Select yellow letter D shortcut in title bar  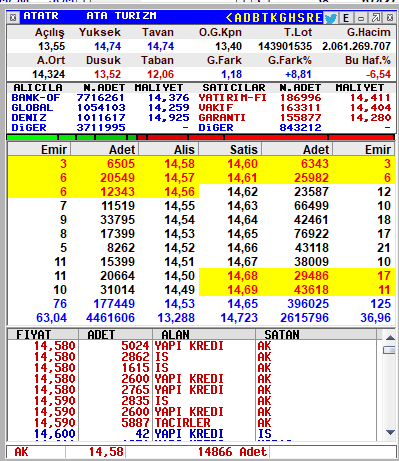click(x=247, y=18)
